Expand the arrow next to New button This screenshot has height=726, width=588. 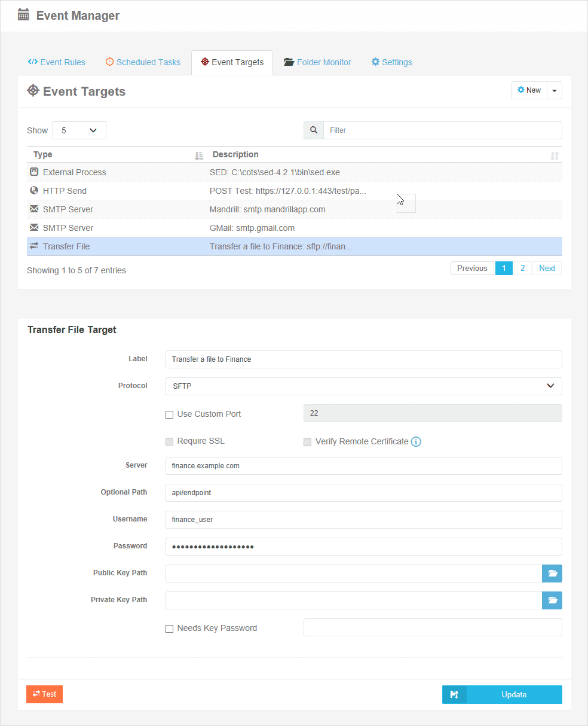(555, 90)
